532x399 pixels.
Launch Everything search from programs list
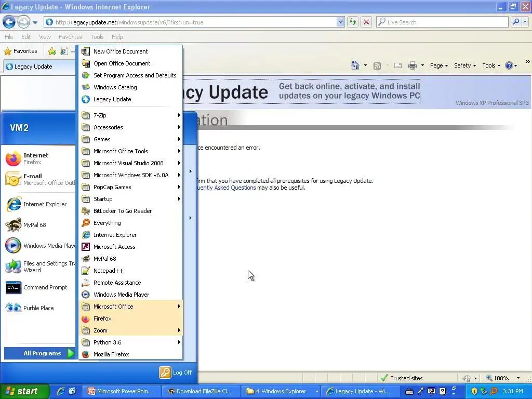[130, 223]
